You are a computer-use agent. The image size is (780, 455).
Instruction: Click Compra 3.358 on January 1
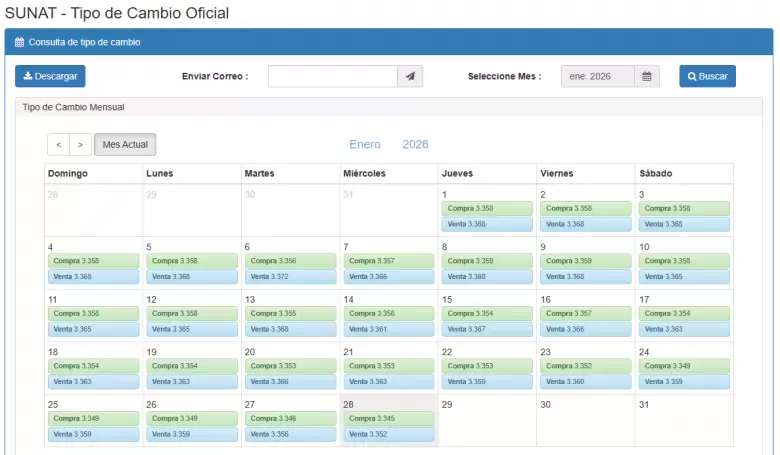pos(487,208)
